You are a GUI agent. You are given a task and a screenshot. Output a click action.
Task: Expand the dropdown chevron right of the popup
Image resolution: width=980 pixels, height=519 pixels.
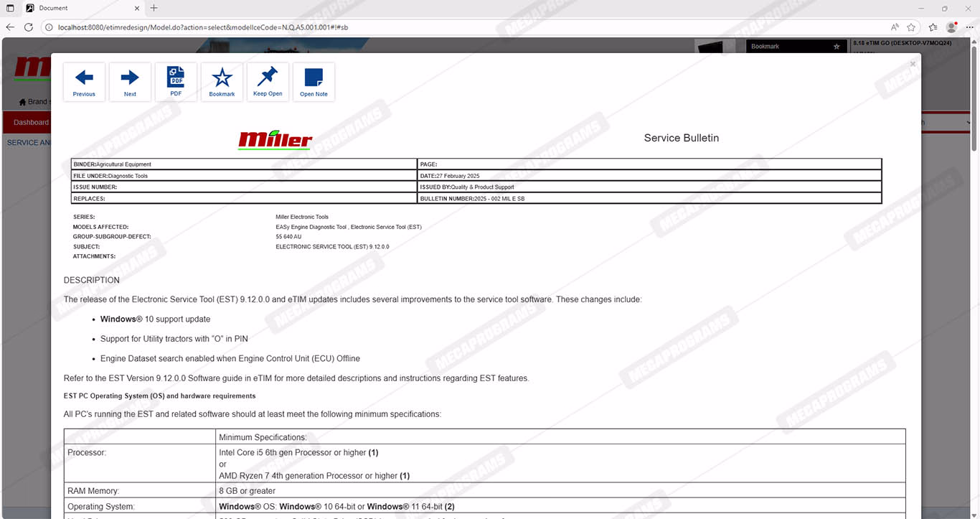(x=969, y=123)
